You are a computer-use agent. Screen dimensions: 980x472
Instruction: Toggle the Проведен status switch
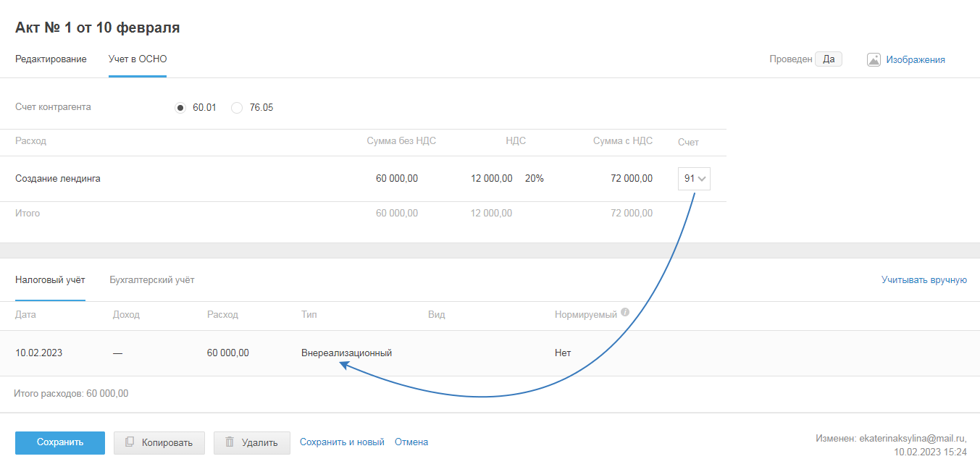tap(828, 59)
